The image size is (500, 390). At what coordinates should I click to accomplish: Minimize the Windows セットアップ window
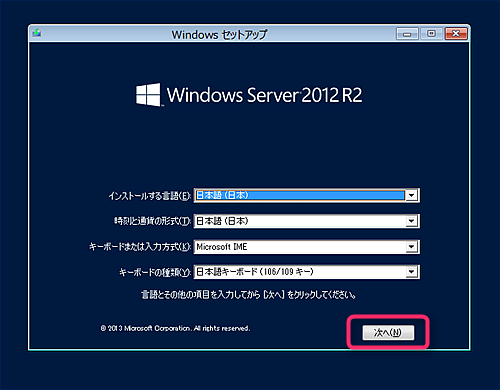tap(407, 34)
